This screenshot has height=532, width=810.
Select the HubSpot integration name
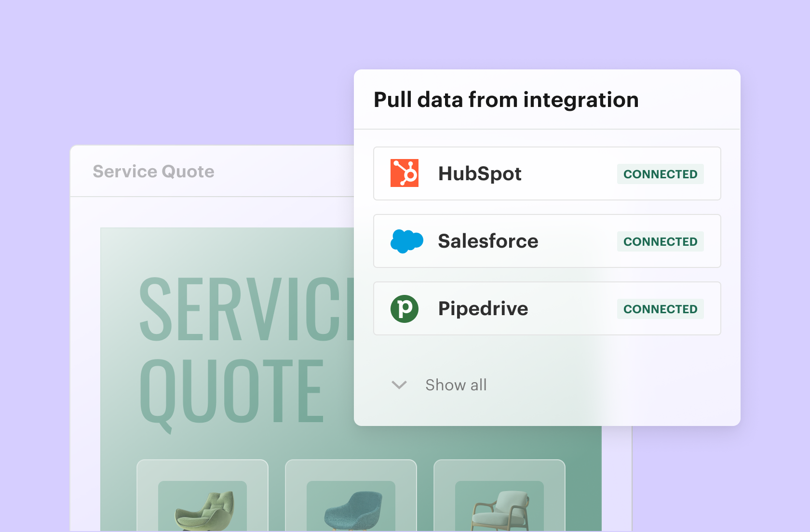480,173
